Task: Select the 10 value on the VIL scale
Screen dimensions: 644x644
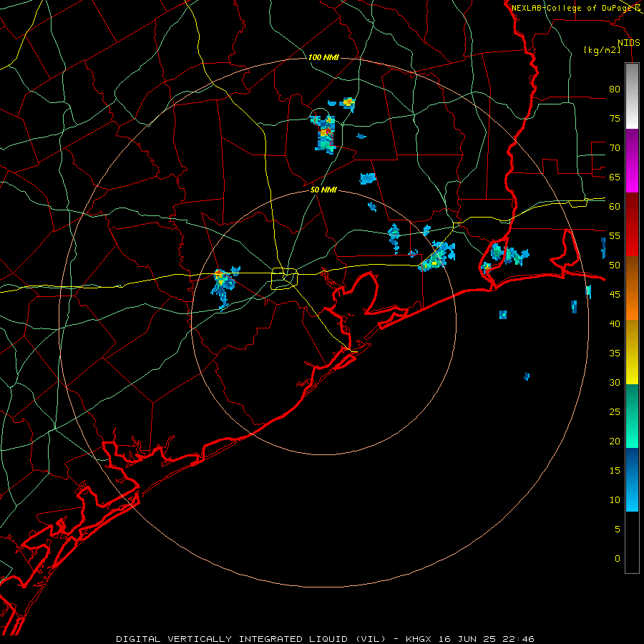Action: click(615, 500)
